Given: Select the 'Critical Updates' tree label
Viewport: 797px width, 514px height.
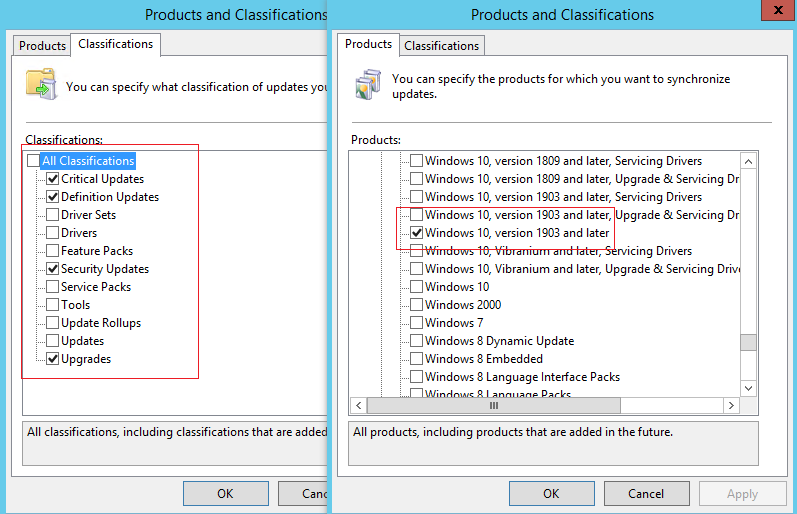Looking at the screenshot, I should coord(103,179).
